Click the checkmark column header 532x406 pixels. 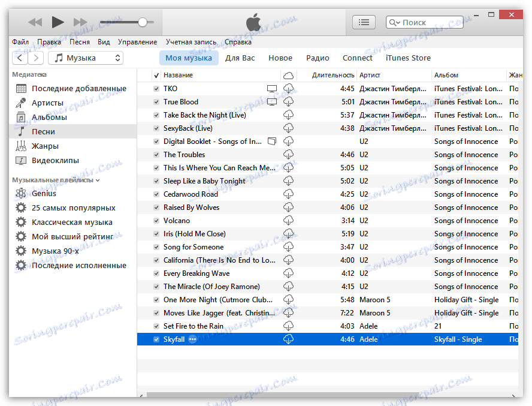[156, 76]
